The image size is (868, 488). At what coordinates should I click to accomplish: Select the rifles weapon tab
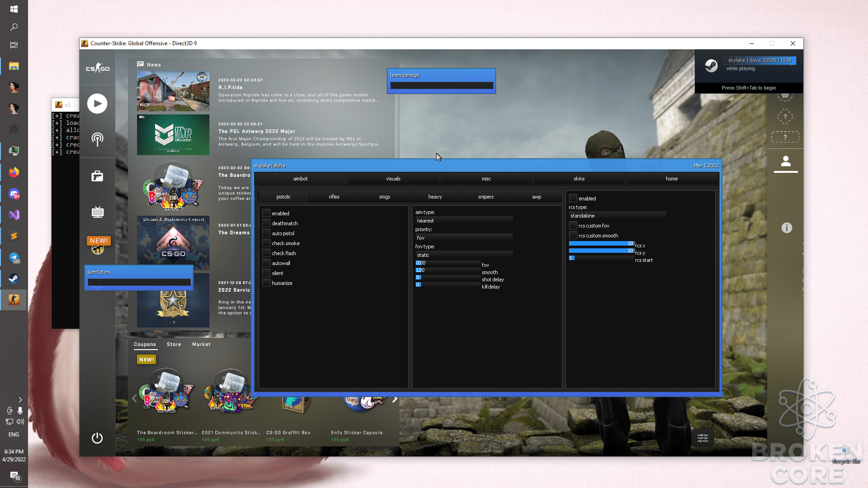pyautogui.click(x=334, y=197)
